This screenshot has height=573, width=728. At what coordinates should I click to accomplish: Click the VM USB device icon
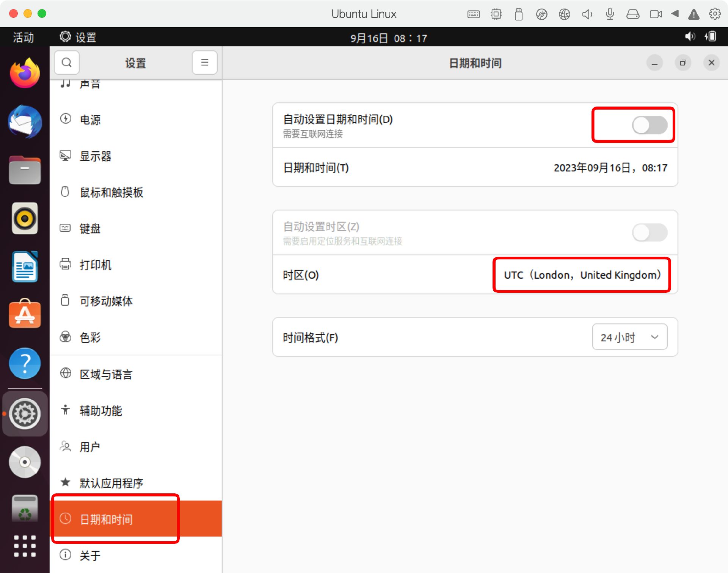pos(519,14)
